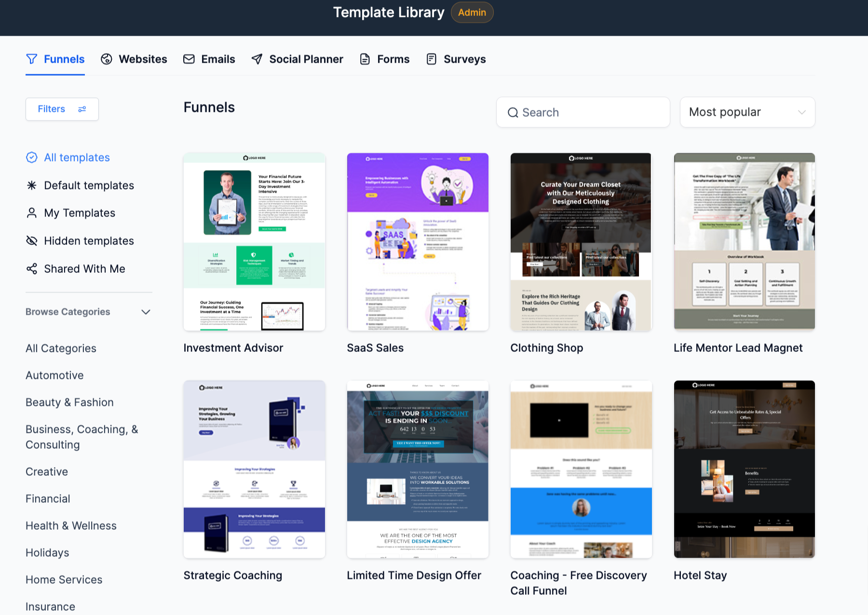Click the Investment Advisor title text
Screen dimensions: 868x615
pyautogui.click(x=233, y=348)
